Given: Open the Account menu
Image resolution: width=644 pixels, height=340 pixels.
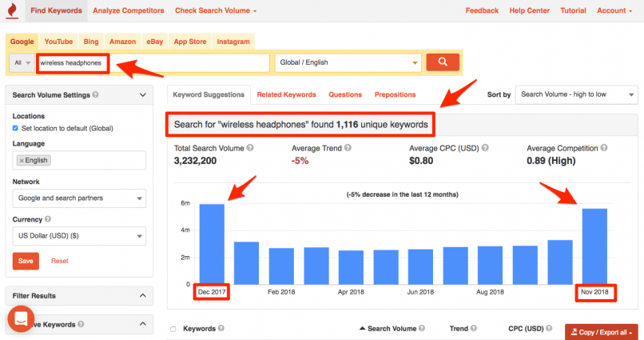Looking at the screenshot, I should click(x=614, y=10).
